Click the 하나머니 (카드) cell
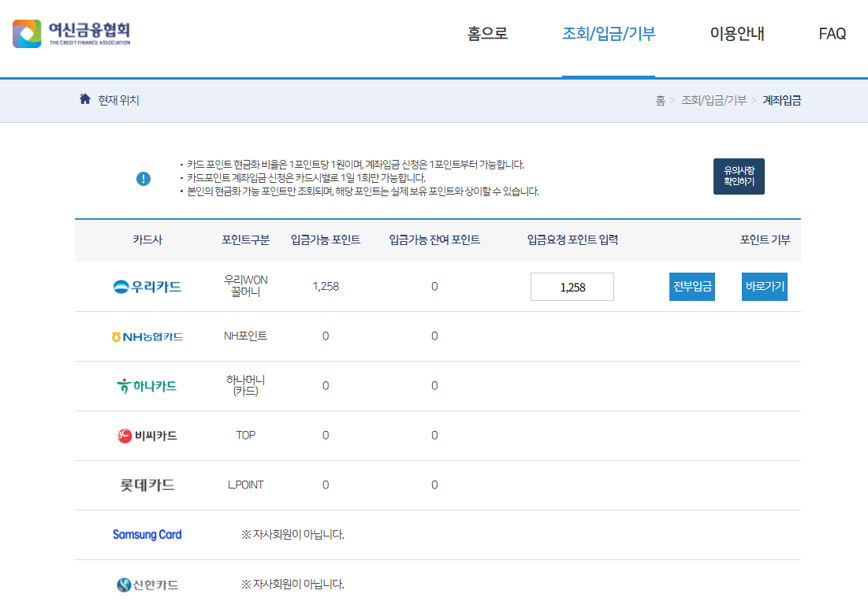Image resolution: width=868 pixels, height=609 pixels. click(246, 385)
